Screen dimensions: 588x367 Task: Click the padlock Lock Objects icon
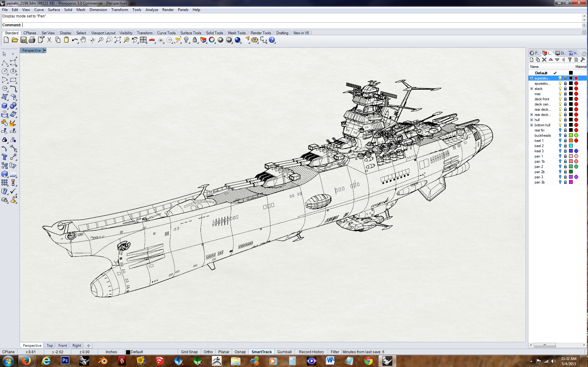[195, 40]
